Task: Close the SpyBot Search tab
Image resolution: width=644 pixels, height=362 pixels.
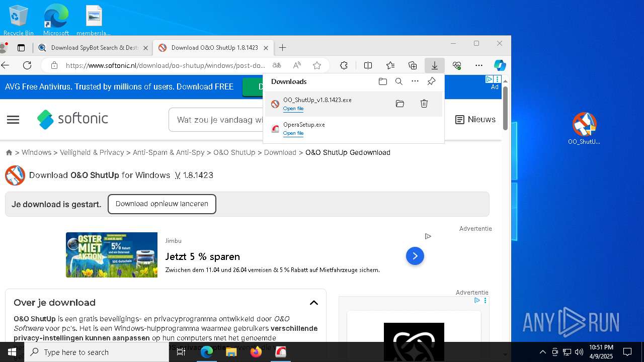Action: [145, 48]
